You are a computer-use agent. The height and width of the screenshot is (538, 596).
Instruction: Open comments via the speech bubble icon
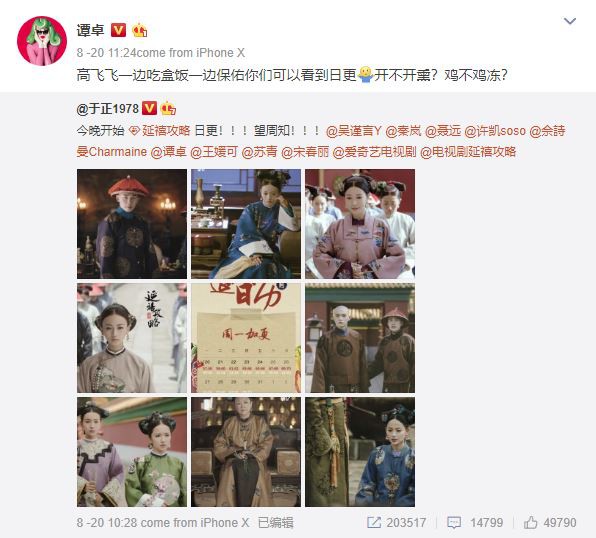coord(454,522)
